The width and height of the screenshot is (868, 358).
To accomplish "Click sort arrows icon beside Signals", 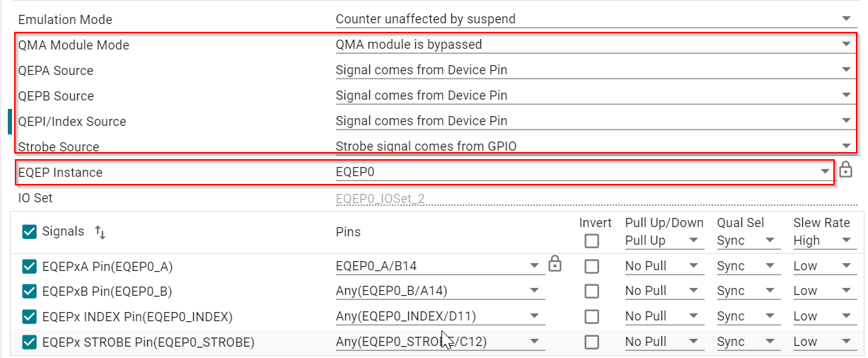I will point(100,232).
